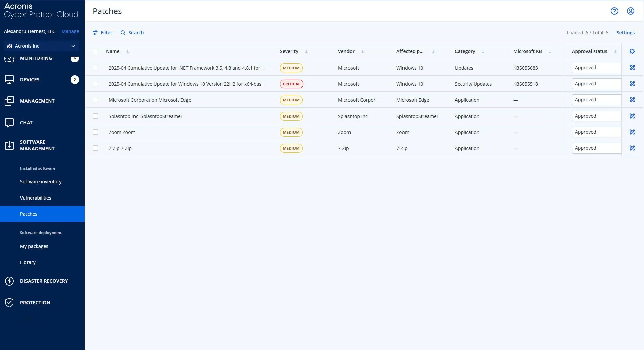Switch to the Vulnerabilities page
Viewport: 644px width, 350px height.
click(36, 198)
